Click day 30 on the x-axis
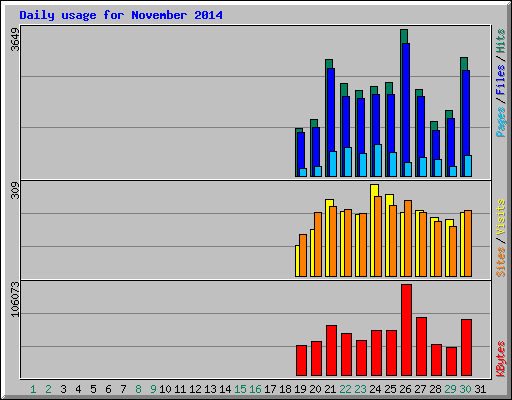The image size is (512, 400). tap(465, 389)
